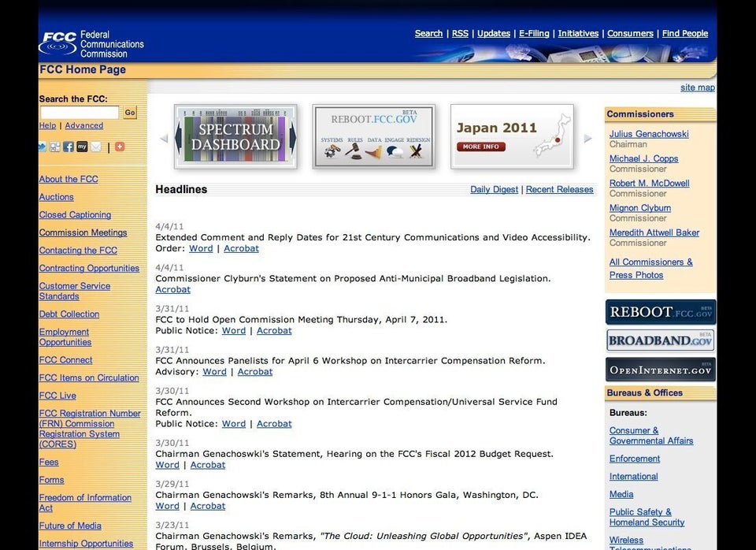Click More Info on Japan 2011
Image resolution: width=756 pixels, height=550 pixels.
[x=480, y=147]
